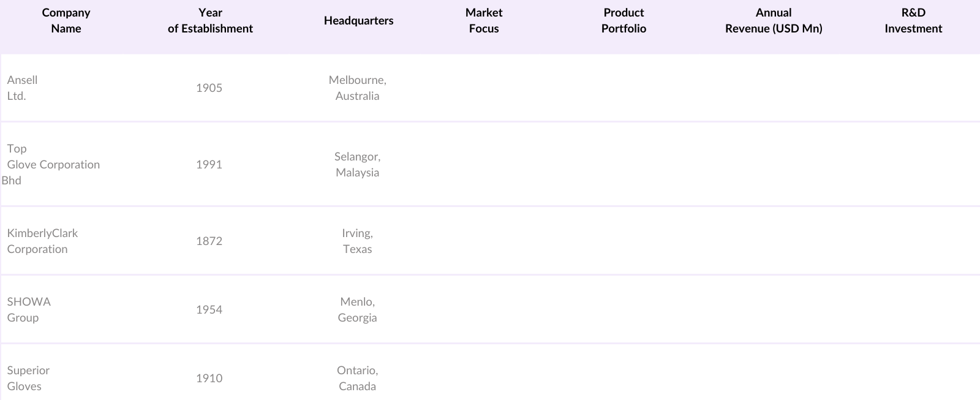980x400 pixels.
Task: Click the Year of Establishment header
Action: (x=210, y=21)
